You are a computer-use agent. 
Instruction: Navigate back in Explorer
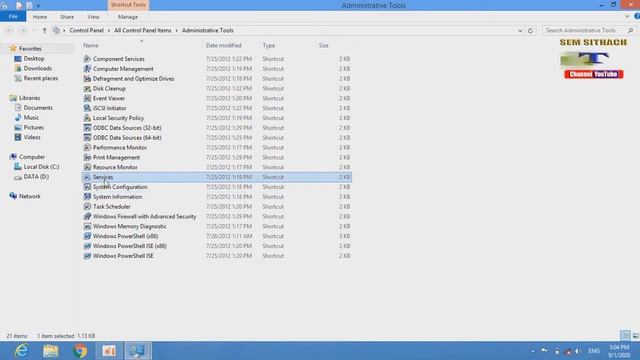click(9, 30)
